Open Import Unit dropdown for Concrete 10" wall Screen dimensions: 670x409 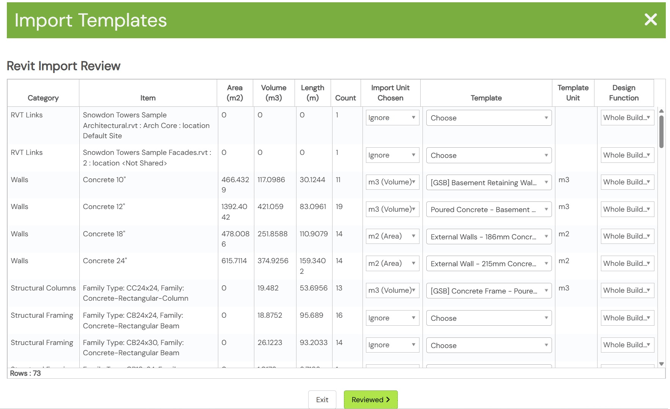pos(392,182)
